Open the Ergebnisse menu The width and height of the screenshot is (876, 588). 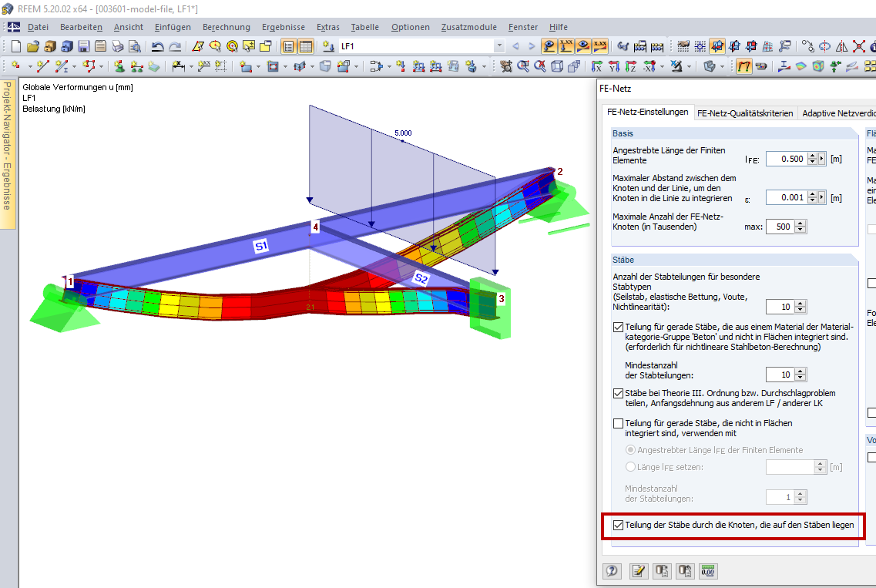click(284, 27)
